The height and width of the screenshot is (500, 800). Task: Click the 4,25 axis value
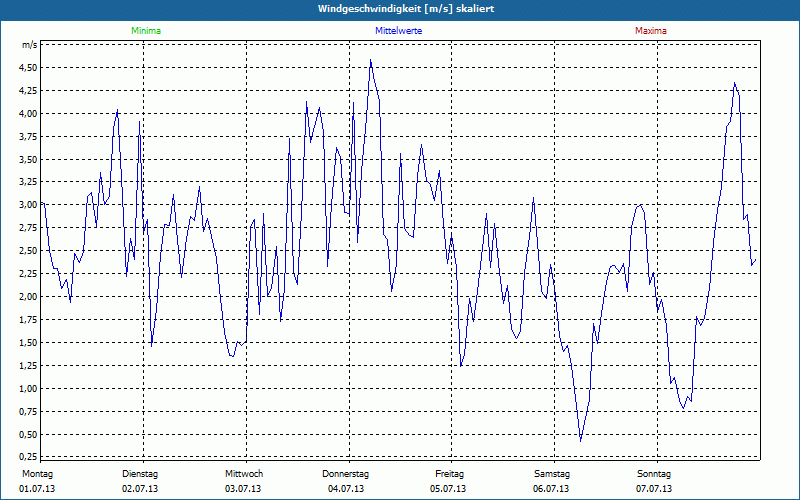pyautogui.click(x=29, y=91)
